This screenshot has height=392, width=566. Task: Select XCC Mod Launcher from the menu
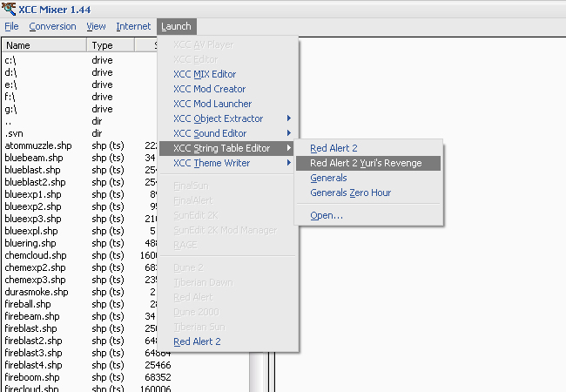tap(212, 104)
